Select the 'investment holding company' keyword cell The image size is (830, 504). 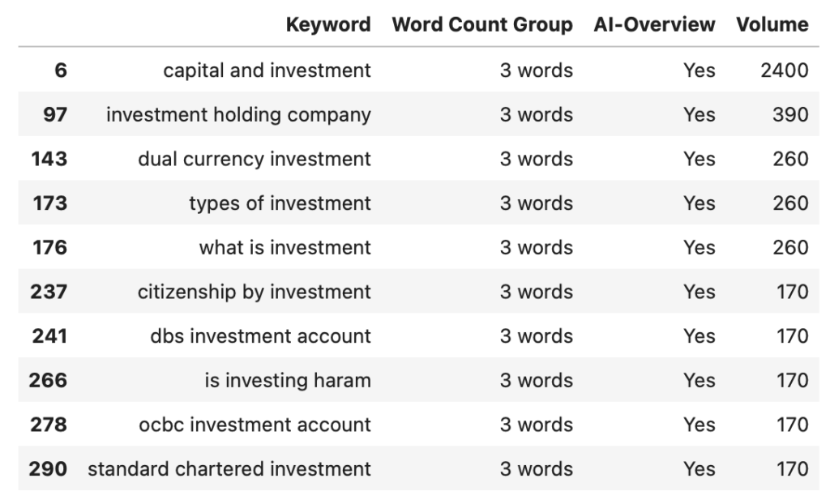tap(238, 115)
